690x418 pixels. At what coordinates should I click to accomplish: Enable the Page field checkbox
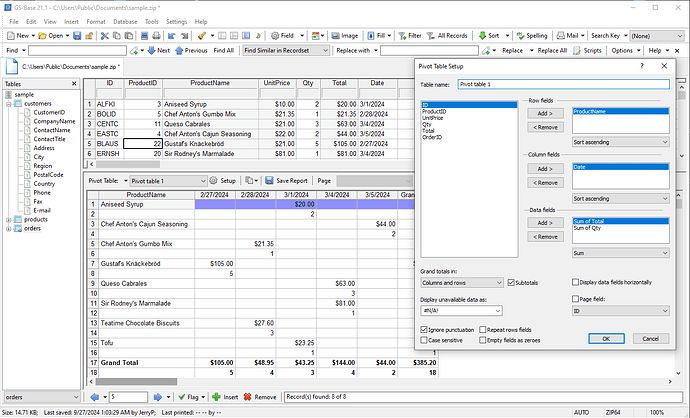tap(575, 299)
